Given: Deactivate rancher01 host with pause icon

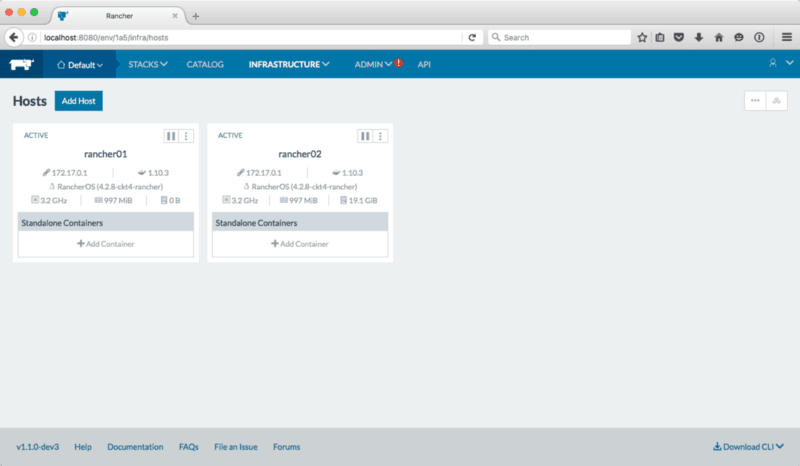Looking at the screenshot, I should click(171, 136).
